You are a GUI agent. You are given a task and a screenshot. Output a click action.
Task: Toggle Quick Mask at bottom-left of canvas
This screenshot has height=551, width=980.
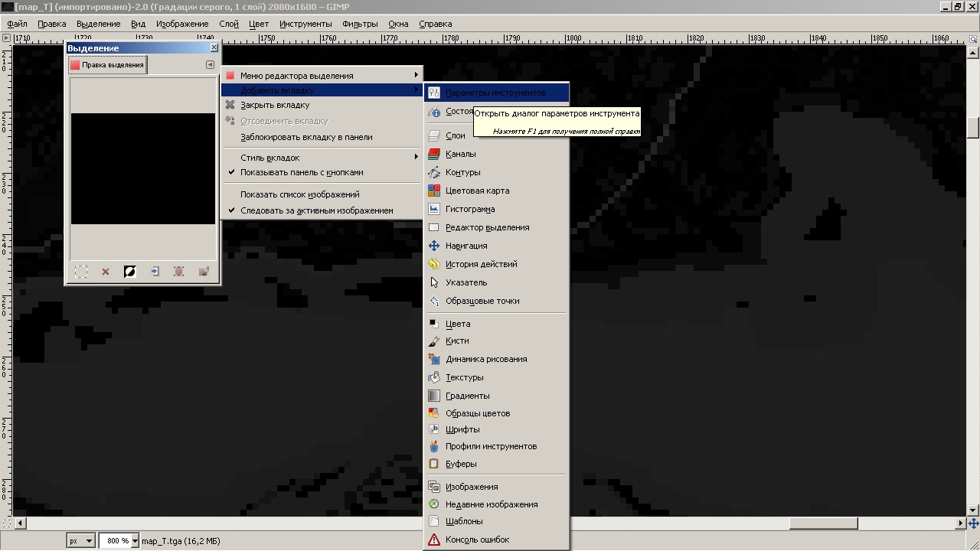6,523
